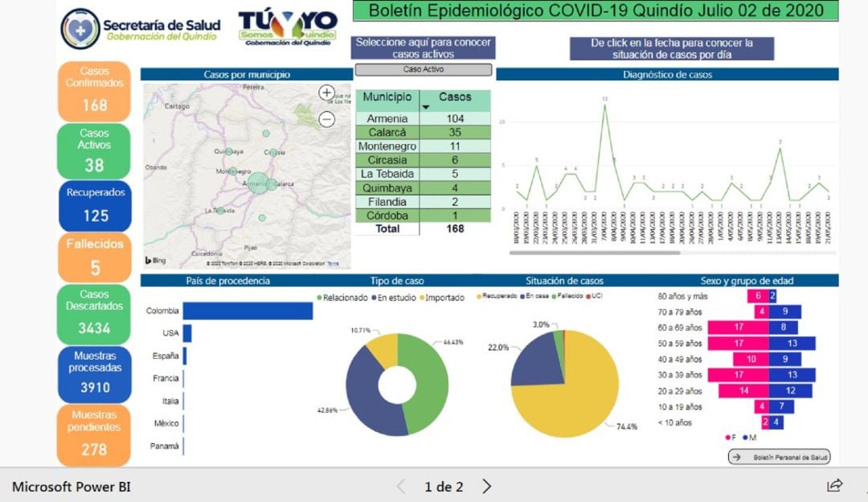Click the next page chevron icon
The width and height of the screenshot is (868, 502).
[486, 486]
